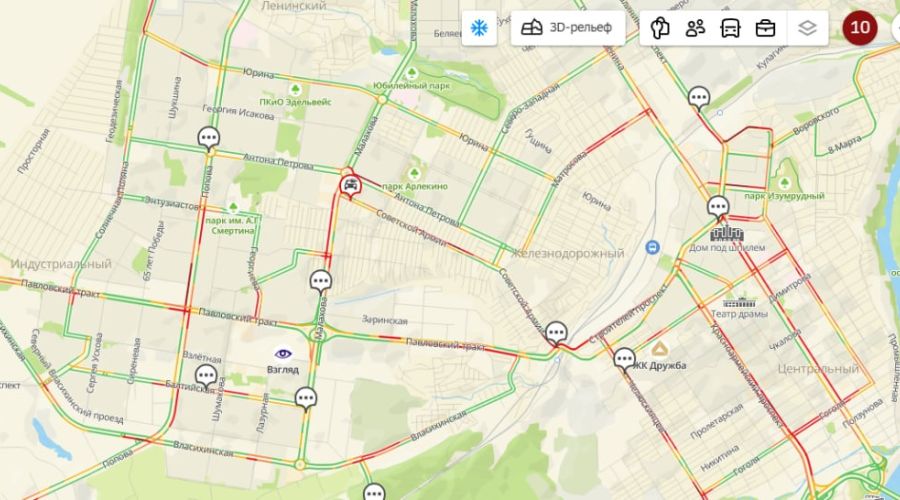900x500 pixels.
Task: Click the public transport bus icon in toolbar
Action: pos(730,28)
